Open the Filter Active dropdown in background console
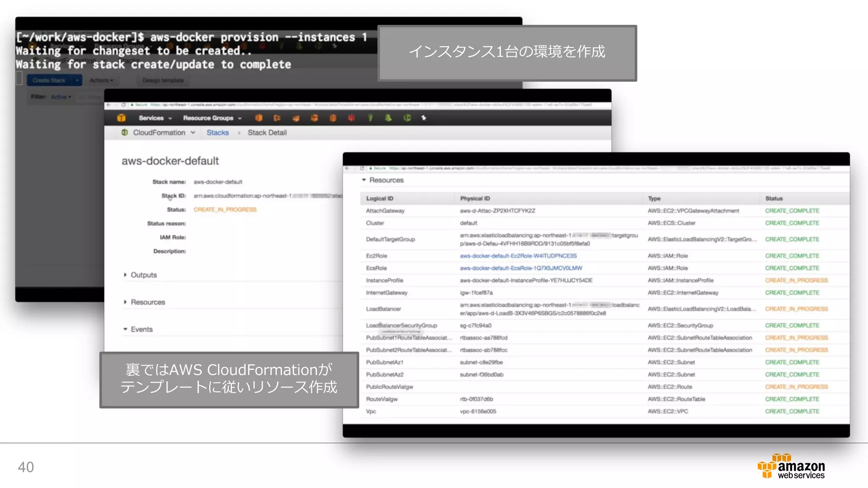The image size is (868, 488). (61, 97)
